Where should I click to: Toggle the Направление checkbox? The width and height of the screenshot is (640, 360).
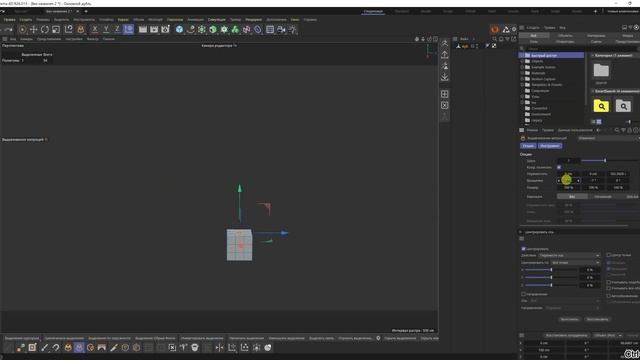[x=523, y=294]
